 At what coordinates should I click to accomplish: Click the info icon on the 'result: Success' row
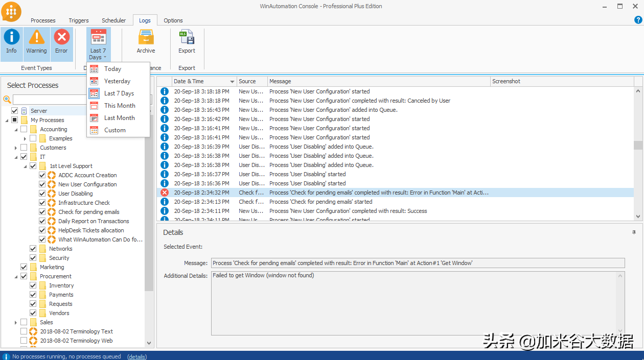pyautogui.click(x=165, y=211)
